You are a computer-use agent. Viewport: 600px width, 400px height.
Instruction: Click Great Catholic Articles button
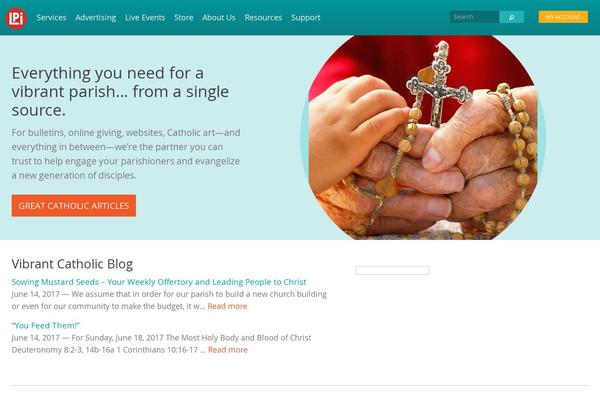(74, 206)
